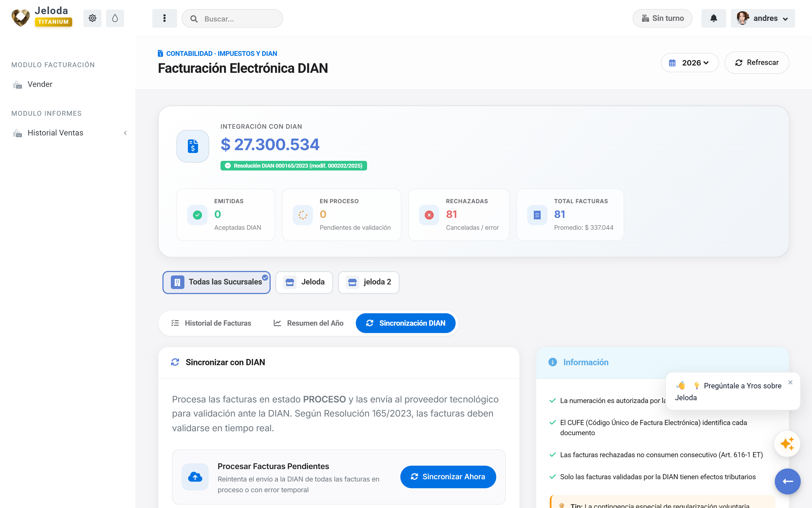Click the Emitidas stat card

point(226,215)
